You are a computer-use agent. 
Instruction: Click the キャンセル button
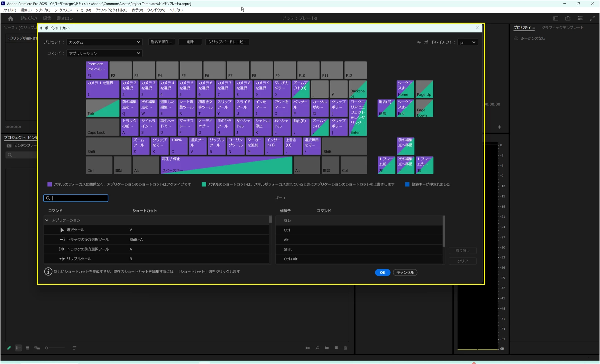click(405, 272)
